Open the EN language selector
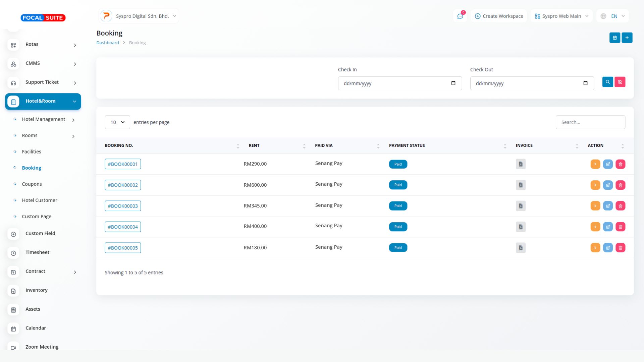644x362 pixels. [614, 16]
